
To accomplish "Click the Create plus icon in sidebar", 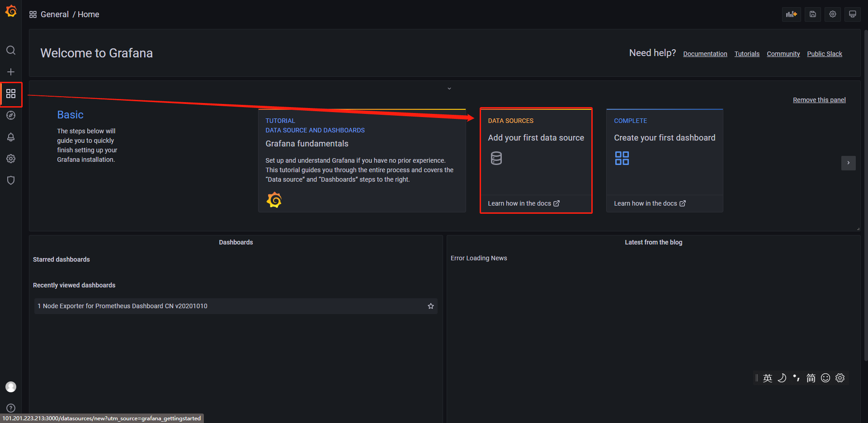I will (x=11, y=72).
